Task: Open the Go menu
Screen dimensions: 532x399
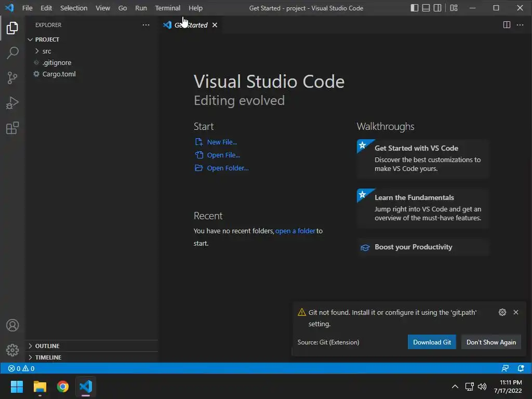Action: 123,8
